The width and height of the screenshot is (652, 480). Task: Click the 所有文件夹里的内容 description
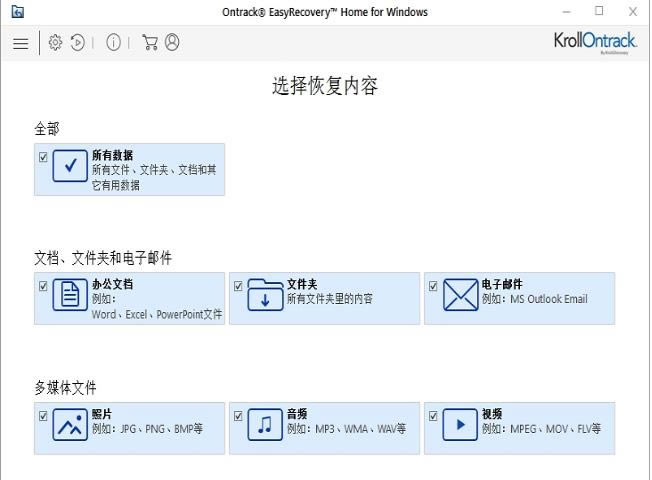pyautogui.click(x=330, y=299)
